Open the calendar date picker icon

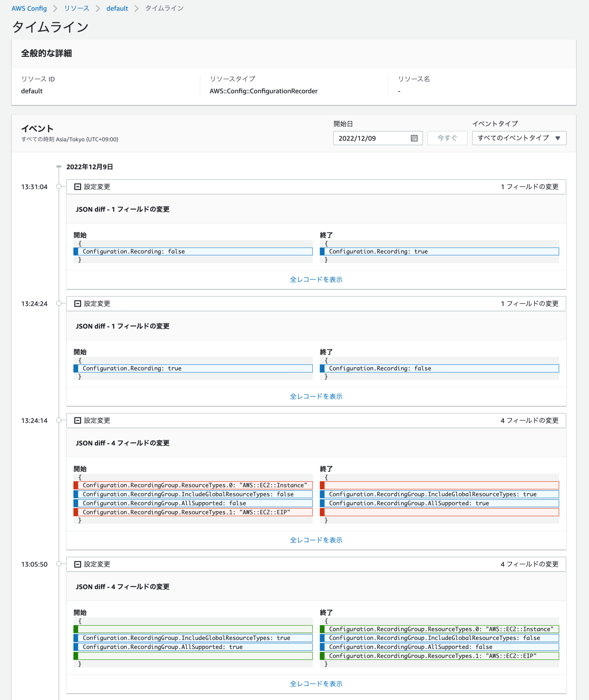(x=414, y=138)
